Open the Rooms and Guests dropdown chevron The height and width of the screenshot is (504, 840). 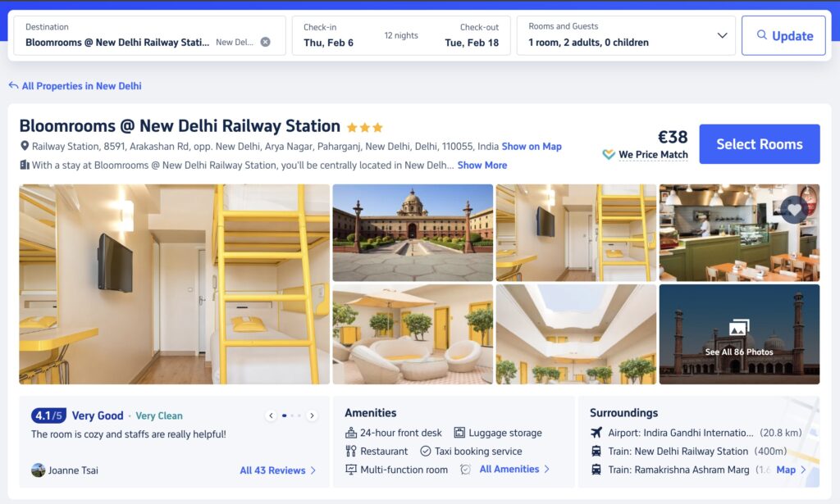coord(722,35)
